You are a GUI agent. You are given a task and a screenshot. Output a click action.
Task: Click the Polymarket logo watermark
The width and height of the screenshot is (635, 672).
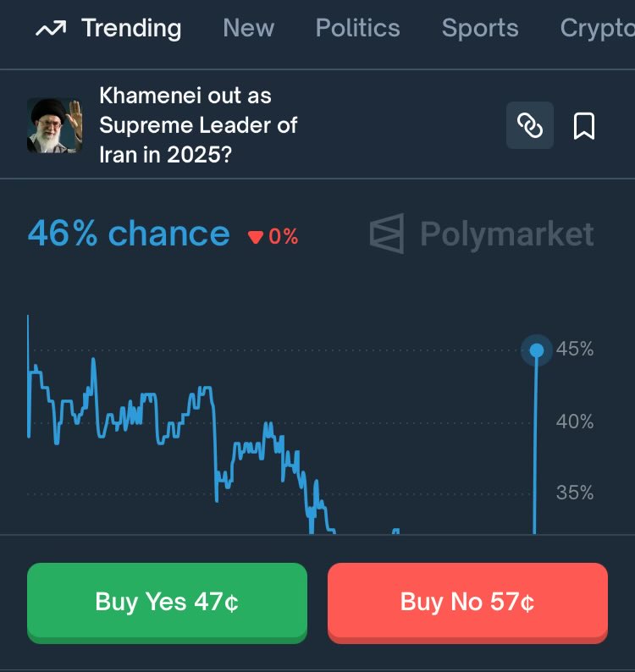[482, 234]
